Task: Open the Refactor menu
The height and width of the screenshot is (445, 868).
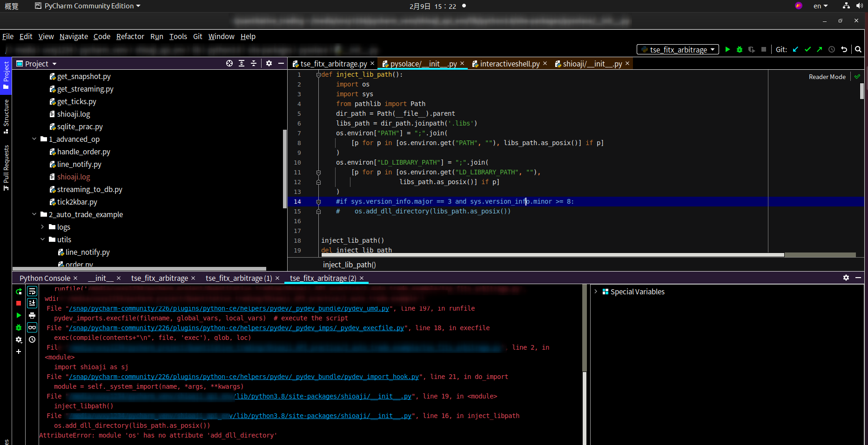Action: 130,36
